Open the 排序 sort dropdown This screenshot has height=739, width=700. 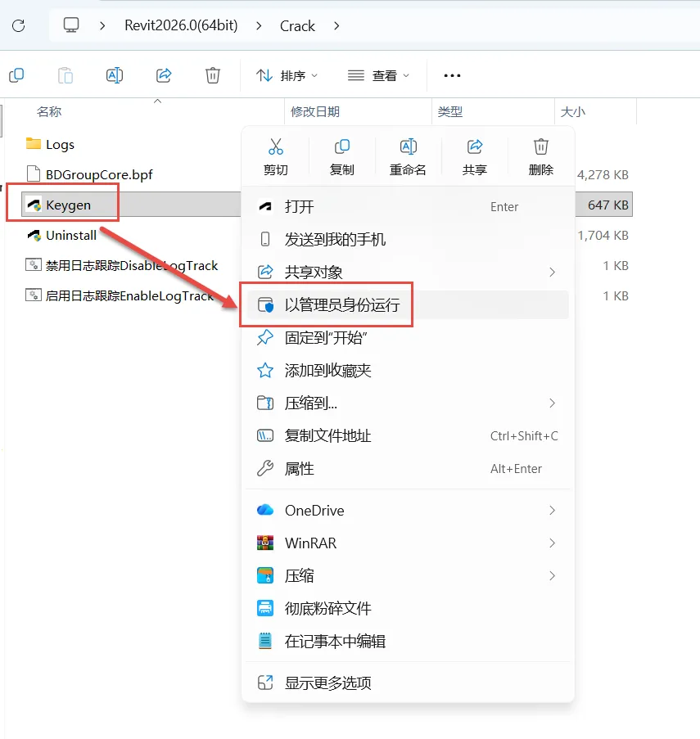[x=287, y=75]
